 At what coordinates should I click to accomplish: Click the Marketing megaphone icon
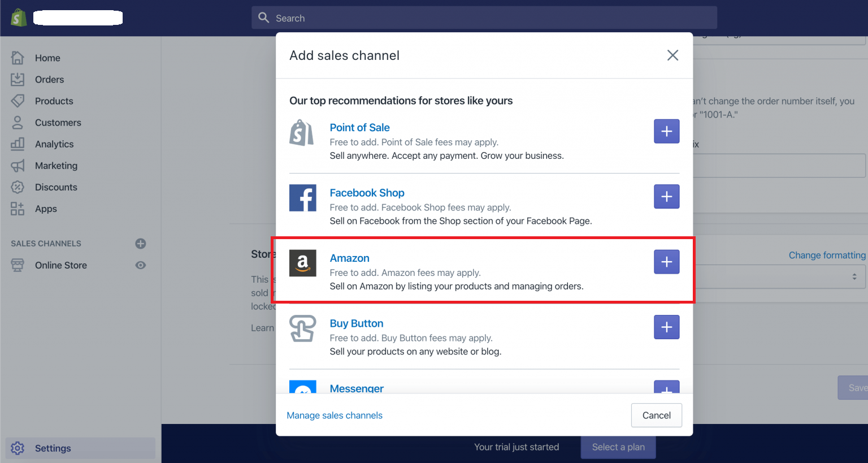coord(18,165)
